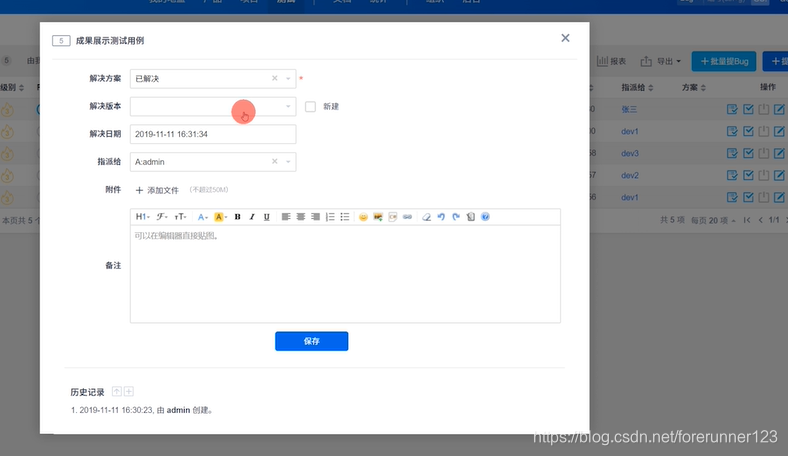Center-align the remark text
This screenshot has width=788, height=456.
pyautogui.click(x=301, y=217)
